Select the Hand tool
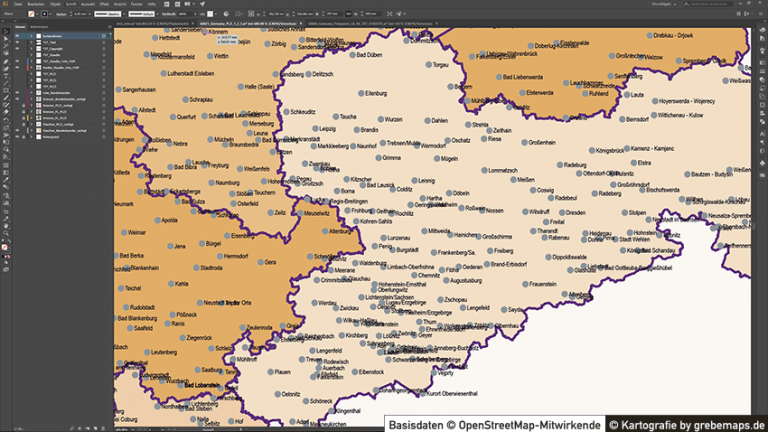Image resolution: width=768 pixels, height=432 pixels. [x=4, y=228]
